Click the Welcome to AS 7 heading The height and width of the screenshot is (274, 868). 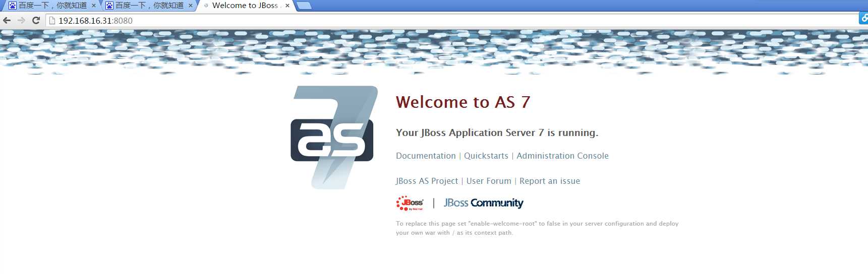click(463, 102)
